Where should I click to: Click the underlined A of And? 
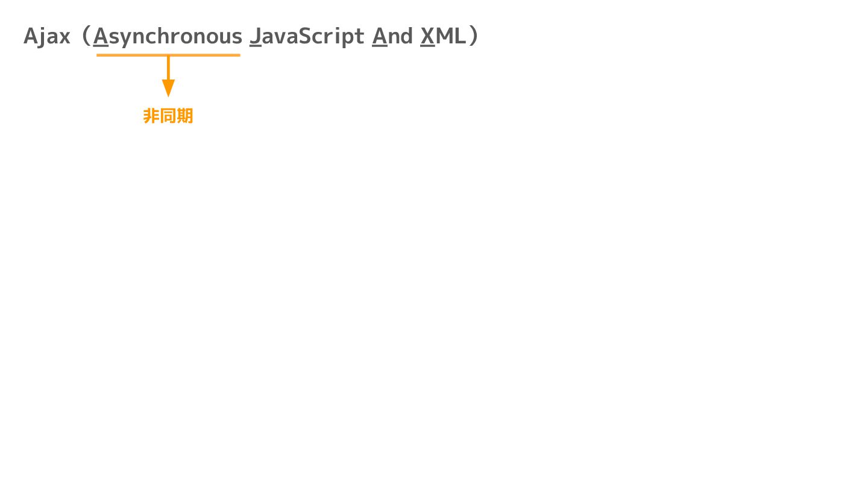pyautogui.click(x=380, y=37)
